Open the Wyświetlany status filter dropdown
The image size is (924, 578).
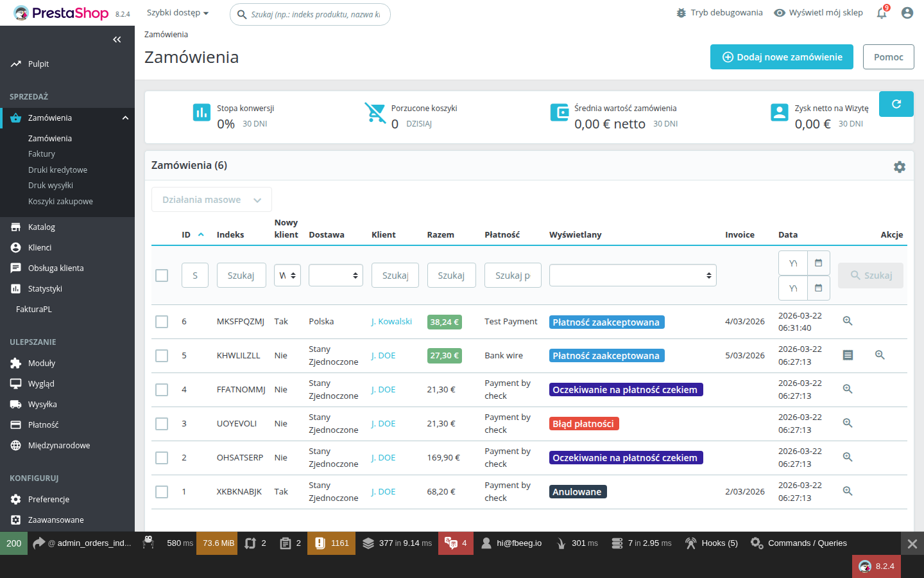tap(633, 275)
